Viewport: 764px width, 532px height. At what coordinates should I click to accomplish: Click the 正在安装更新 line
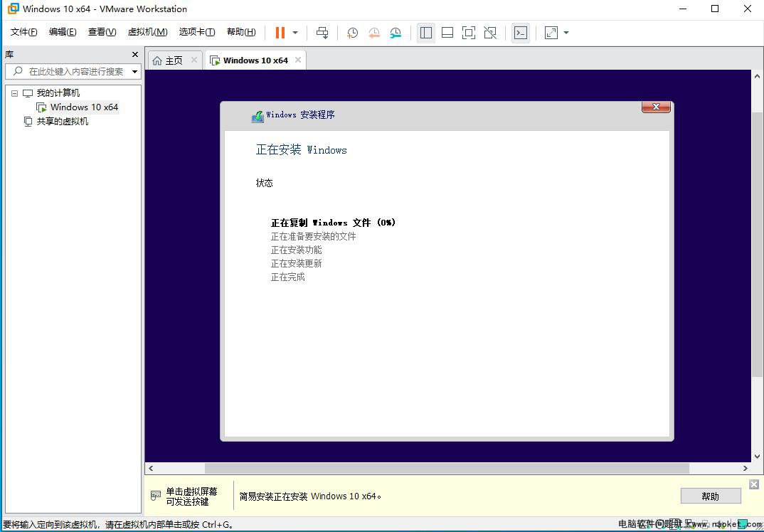click(296, 264)
